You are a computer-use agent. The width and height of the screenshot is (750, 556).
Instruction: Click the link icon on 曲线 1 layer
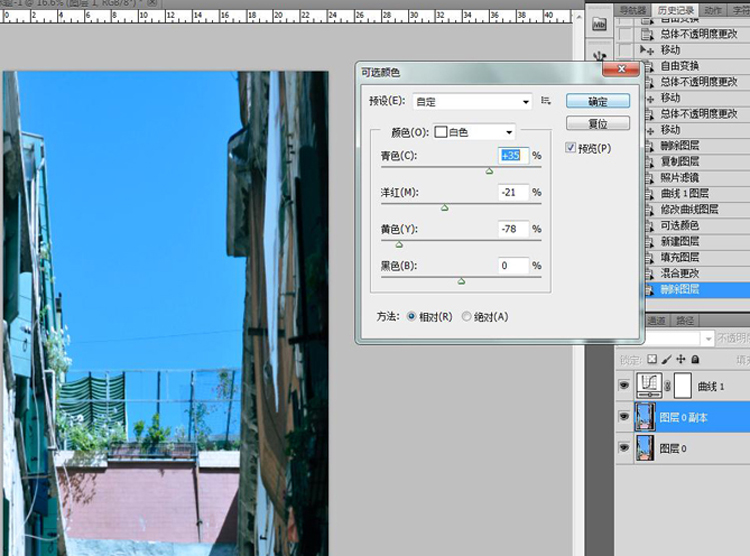click(x=667, y=386)
